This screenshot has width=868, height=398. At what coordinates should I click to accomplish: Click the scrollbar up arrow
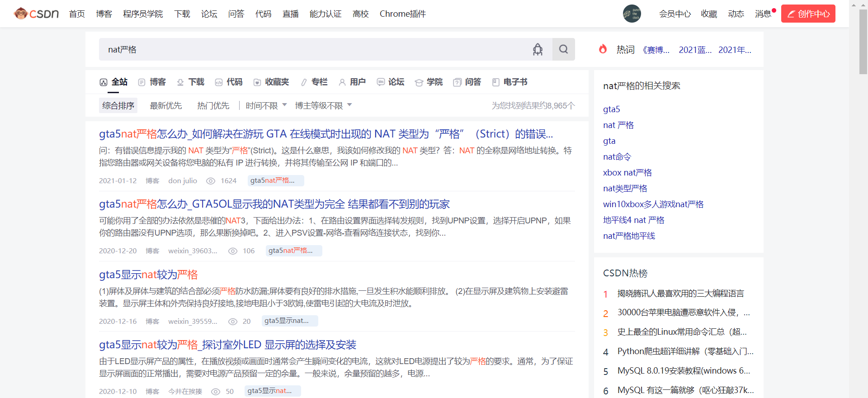pos(863,5)
